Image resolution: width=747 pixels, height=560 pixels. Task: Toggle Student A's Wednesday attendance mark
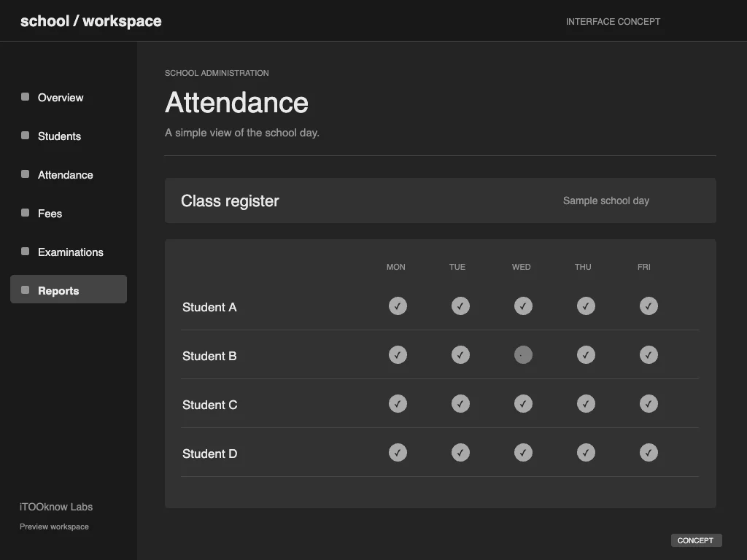coord(523,306)
